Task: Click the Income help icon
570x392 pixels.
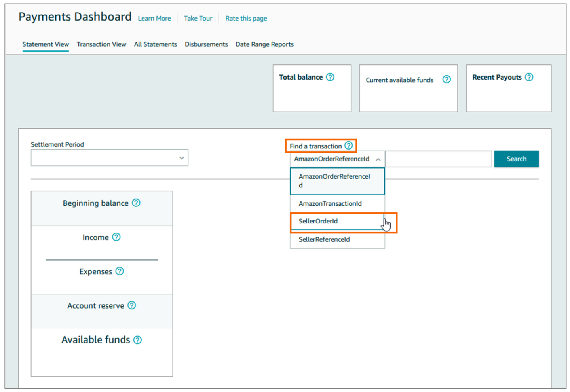Action: pyautogui.click(x=116, y=237)
